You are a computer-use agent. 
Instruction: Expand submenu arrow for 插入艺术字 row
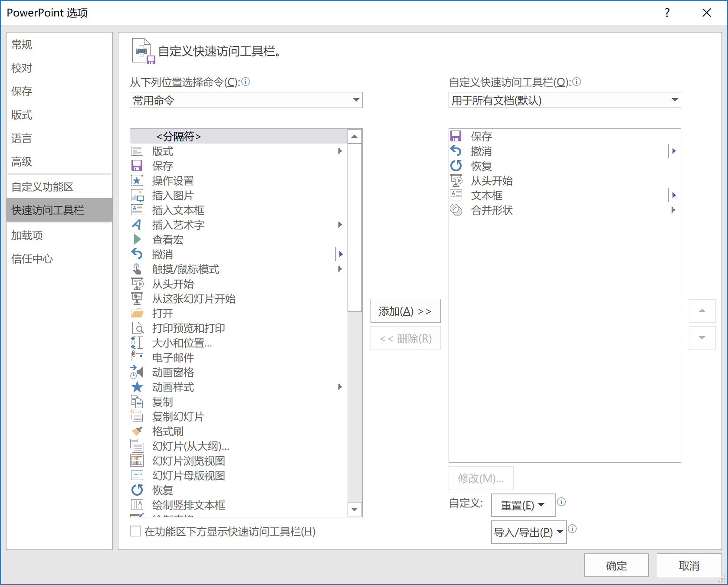tap(340, 225)
